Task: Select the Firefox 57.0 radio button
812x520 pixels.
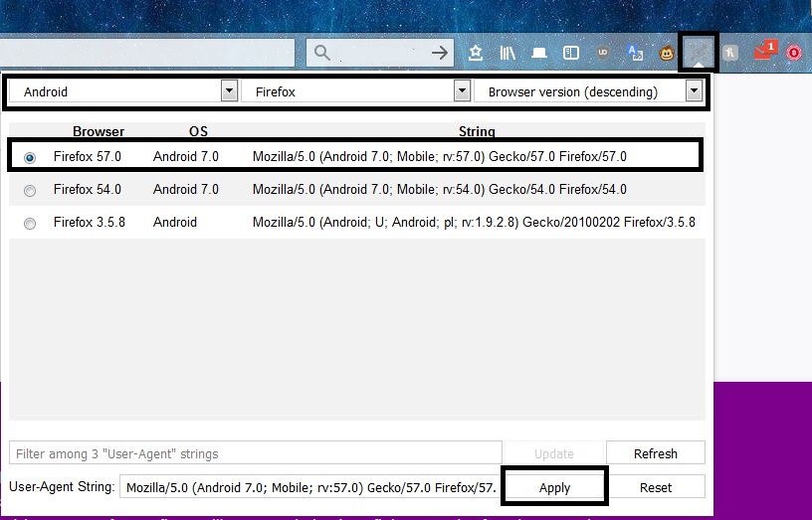Action: (30, 157)
